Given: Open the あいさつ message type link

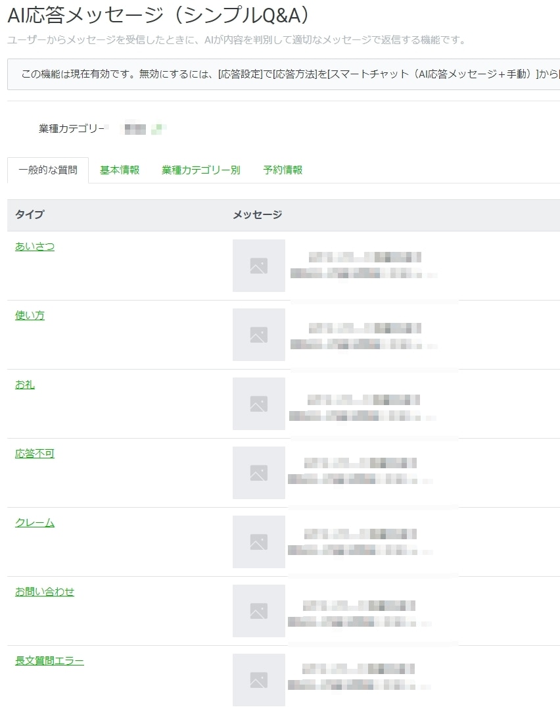Looking at the screenshot, I should coord(35,247).
